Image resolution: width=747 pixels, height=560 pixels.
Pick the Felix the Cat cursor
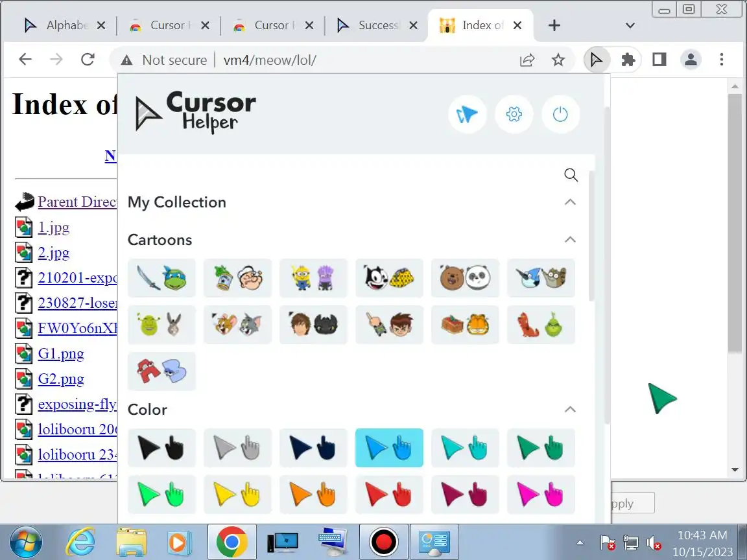click(x=389, y=278)
